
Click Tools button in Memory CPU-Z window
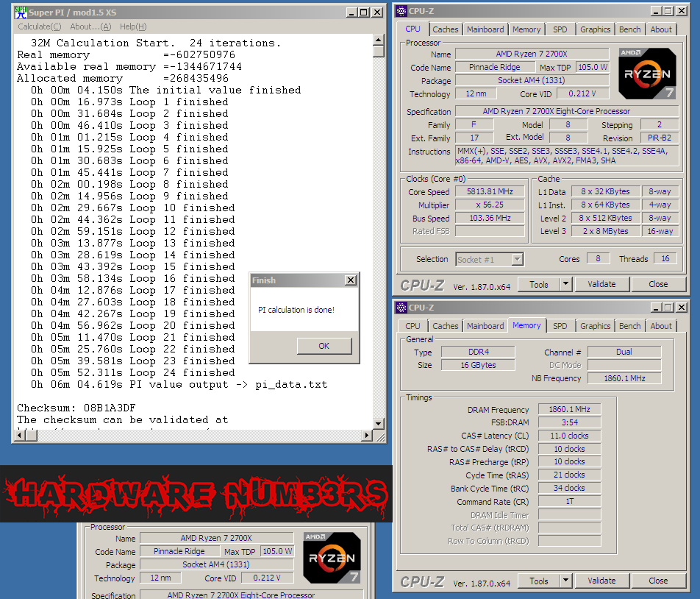[539, 581]
